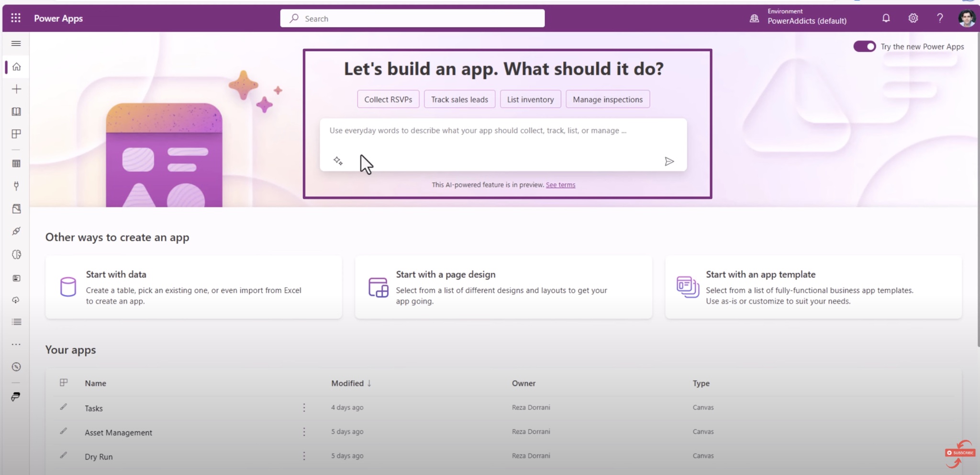Open the Asset Management app name
This screenshot has width=980, height=475.
(x=118, y=432)
